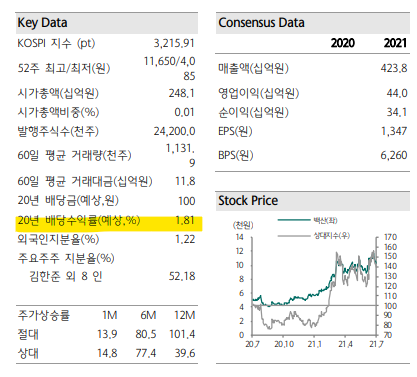Viewport: 417px width, 377px height.
Task: Select absolute 1M return 13.9
Action: pos(107,334)
